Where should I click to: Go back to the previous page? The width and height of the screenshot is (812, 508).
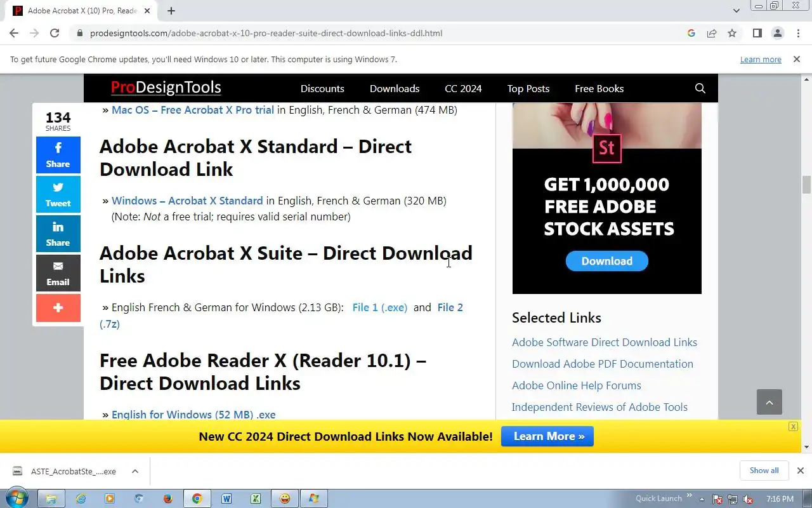[x=14, y=33]
